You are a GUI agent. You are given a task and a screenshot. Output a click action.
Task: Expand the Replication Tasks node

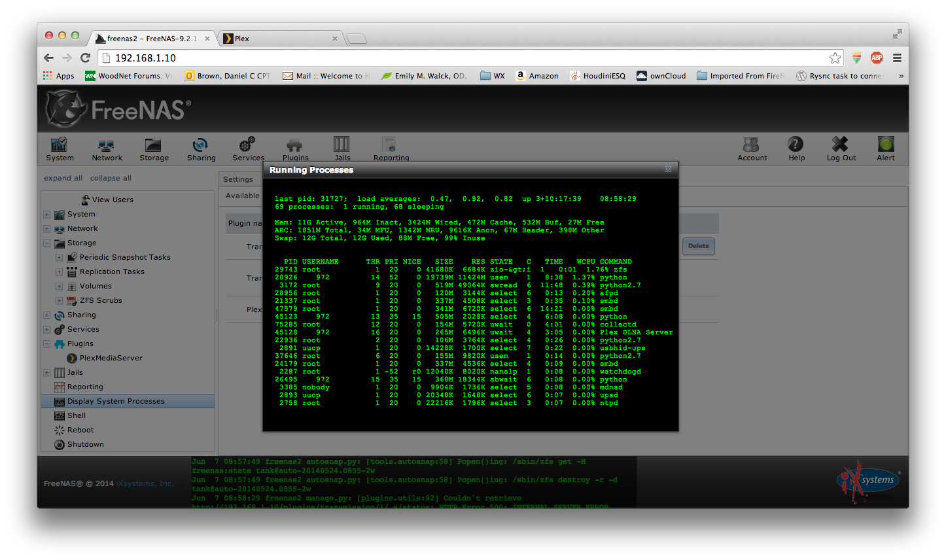(60, 272)
